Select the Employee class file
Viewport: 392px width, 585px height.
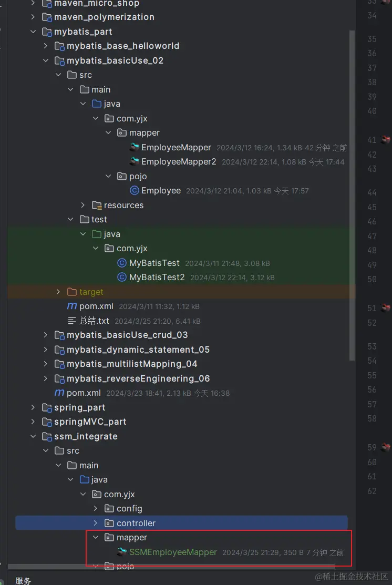(161, 191)
